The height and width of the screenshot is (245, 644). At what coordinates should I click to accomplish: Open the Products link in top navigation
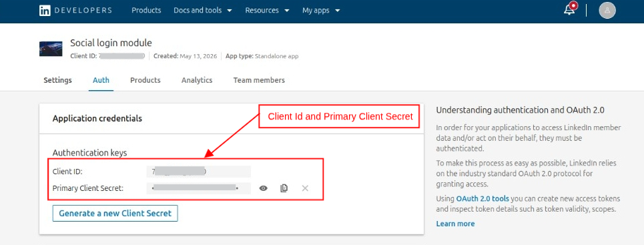(x=146, y=10)
